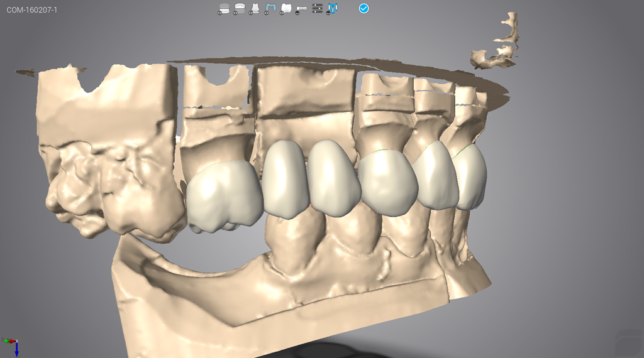644x358 pixels.
Task: Select the rightmost white crown in the bridge
Action: coord(471,177)
